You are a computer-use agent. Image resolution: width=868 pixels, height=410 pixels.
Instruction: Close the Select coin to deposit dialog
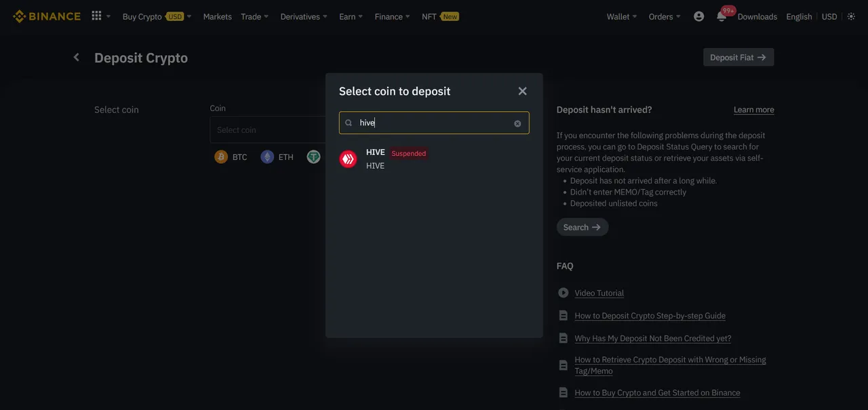[522, 91]
